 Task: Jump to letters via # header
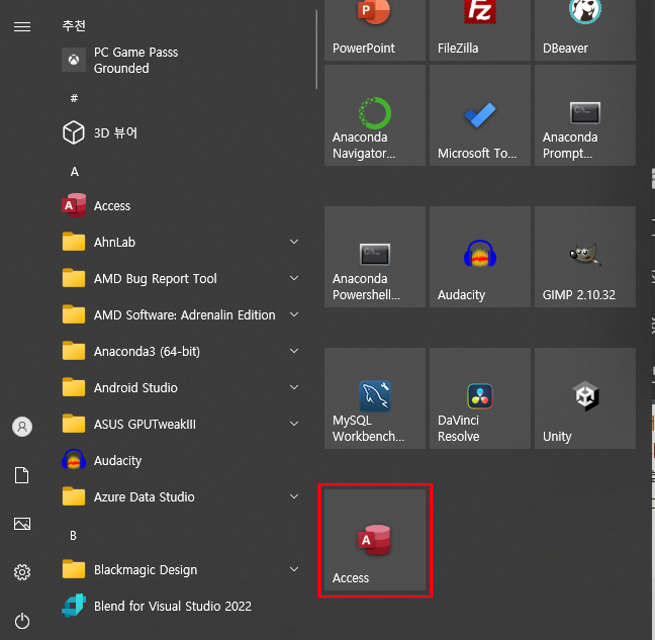(x=74, y=98)
